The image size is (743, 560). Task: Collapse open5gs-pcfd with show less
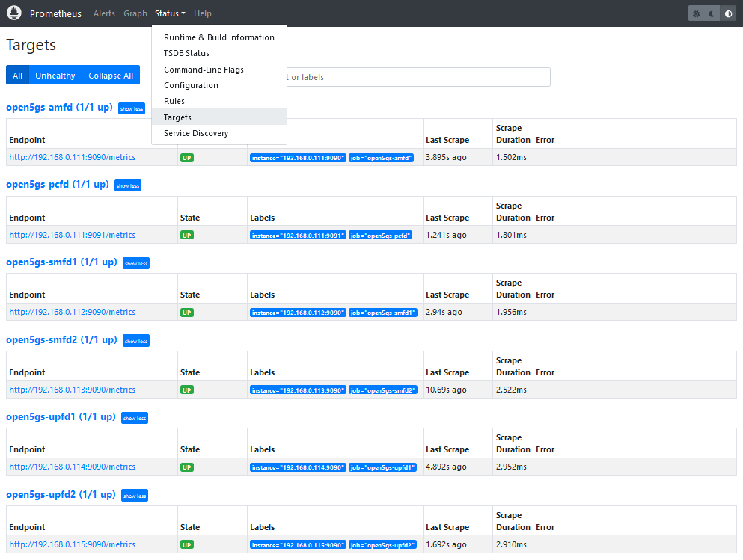click(x=128, y=186)
